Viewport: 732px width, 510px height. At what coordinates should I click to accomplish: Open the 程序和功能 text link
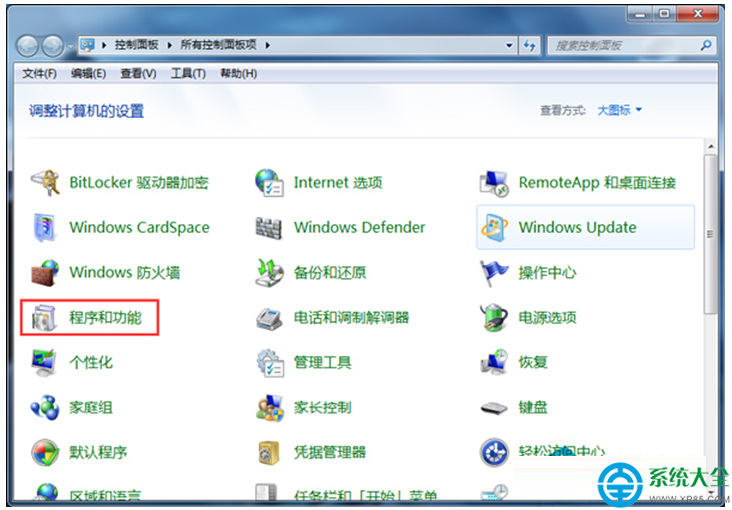[x=106, y=318]
